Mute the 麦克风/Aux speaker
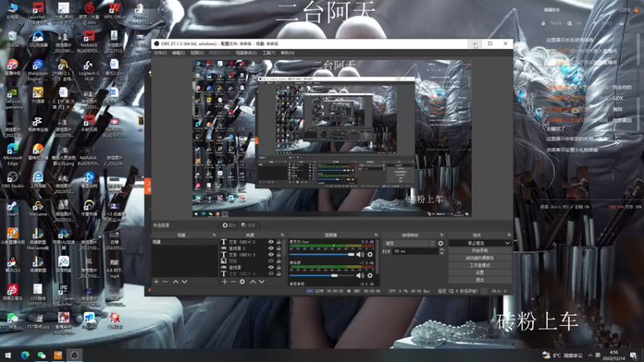This screenshot has width=644, height=362. point(360,254)
